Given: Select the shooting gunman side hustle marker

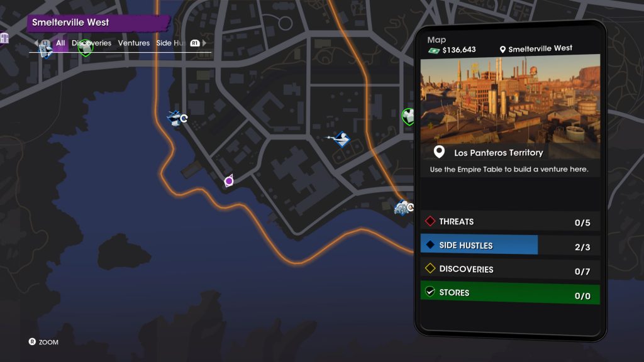Looking at the screenshot, I should (x=340, y=139).
